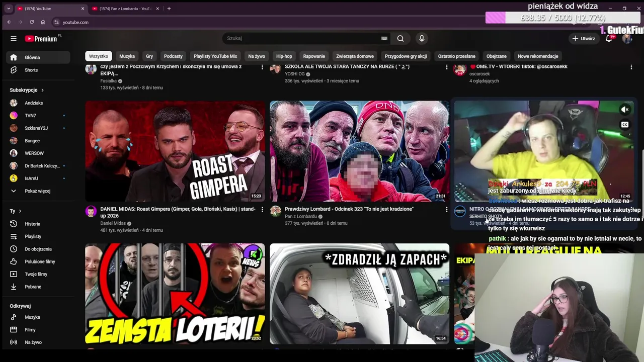Expand the Ty section chevron
The image size is (644, 362).
(20, 211)
